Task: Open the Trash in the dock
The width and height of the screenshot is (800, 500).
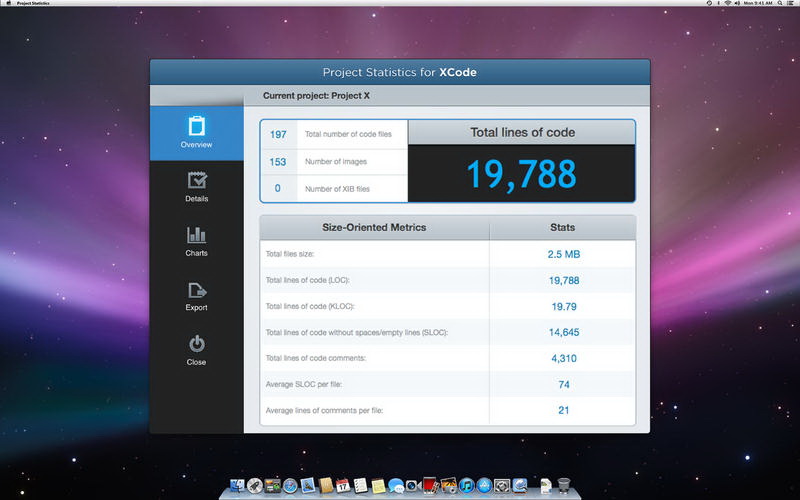Action: pyautogui.click(x=564, y=486)
